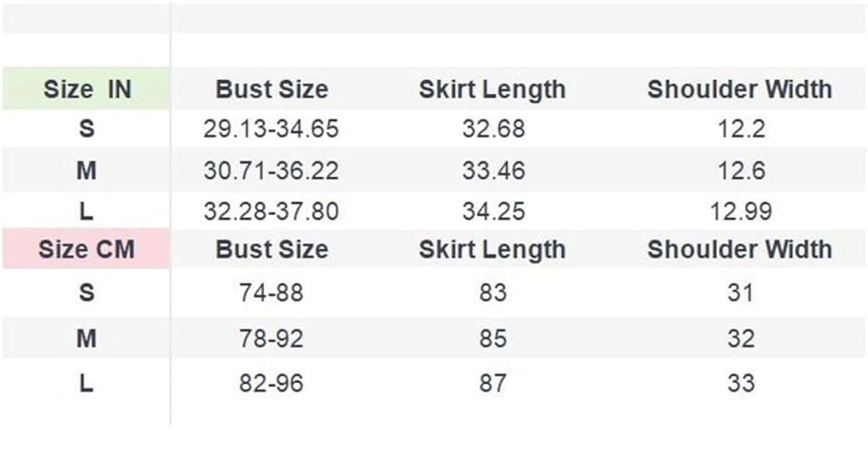The height and width of the screenshot is (471, 868).
Task: Select shoulder width value 12.99
Action: point(741,212)
